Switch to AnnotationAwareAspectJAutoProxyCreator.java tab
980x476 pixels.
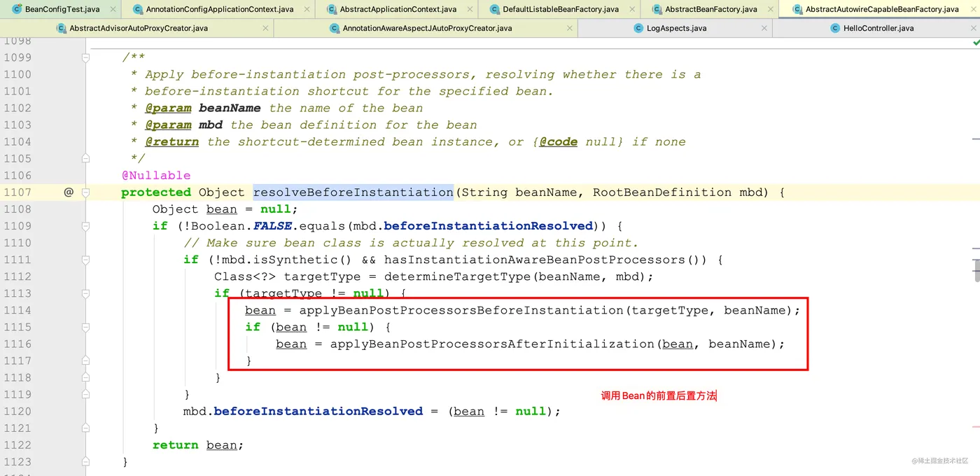pyautogui.click(x=426, y=29)
